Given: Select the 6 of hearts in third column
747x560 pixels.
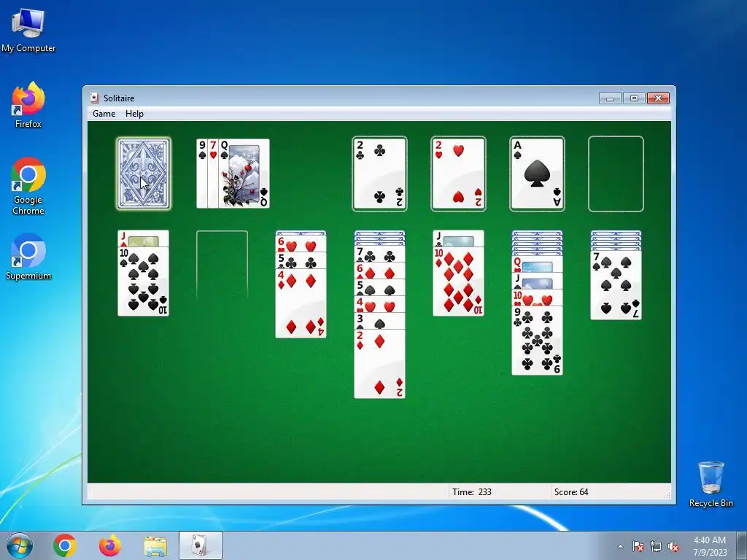Looking at the screenshot, I should tap(301, 244).
